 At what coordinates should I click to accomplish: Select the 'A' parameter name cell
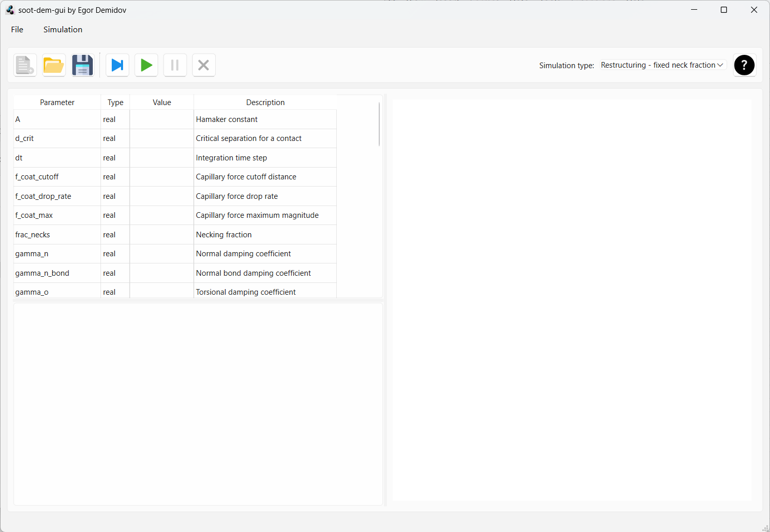57,119
